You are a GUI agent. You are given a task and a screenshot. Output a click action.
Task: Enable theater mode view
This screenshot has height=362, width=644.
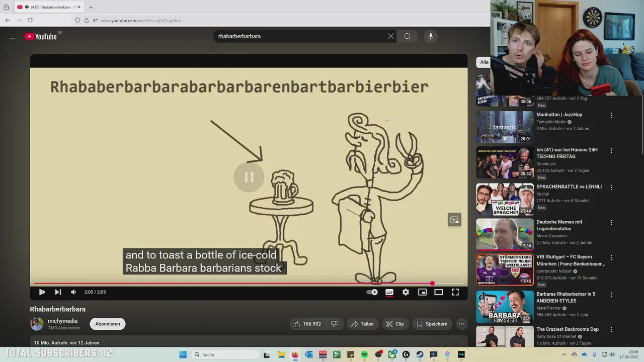[x=439, y=292]
